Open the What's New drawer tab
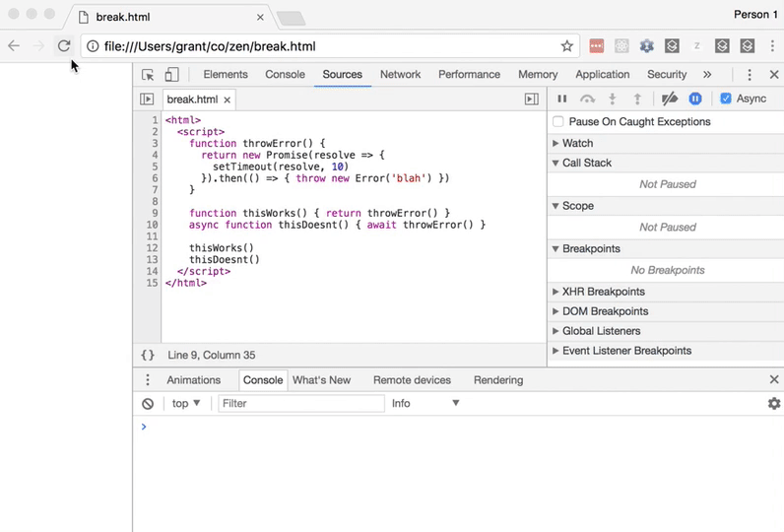 321,380
